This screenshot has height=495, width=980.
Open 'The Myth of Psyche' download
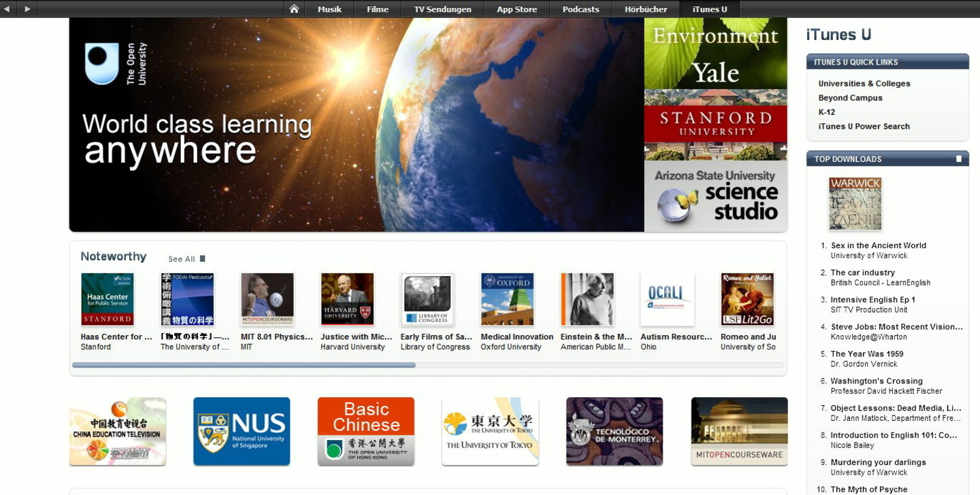[868, 490]
